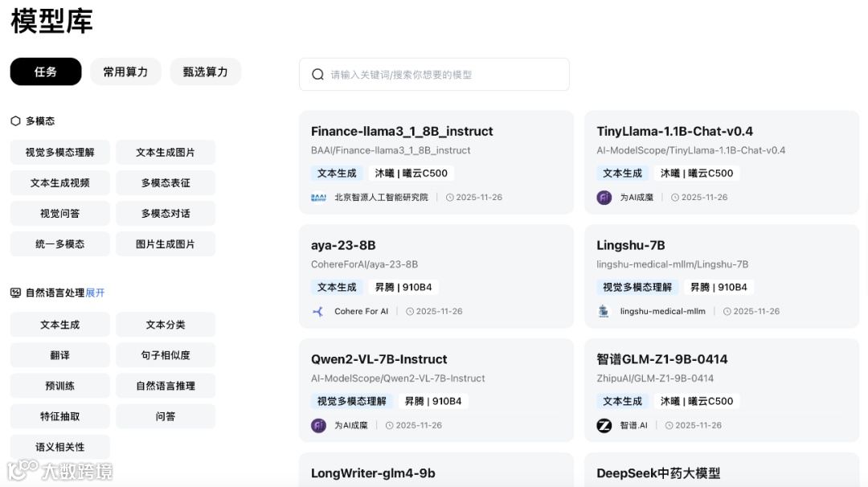
Task: Switch to the 甄选算力 tab
Action: click(x=206, y=72)
